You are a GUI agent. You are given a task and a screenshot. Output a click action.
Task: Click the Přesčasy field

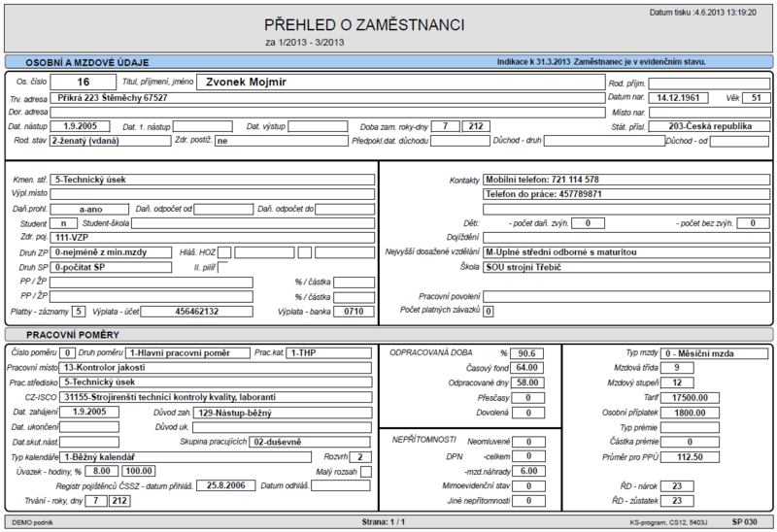click(528, 398)
